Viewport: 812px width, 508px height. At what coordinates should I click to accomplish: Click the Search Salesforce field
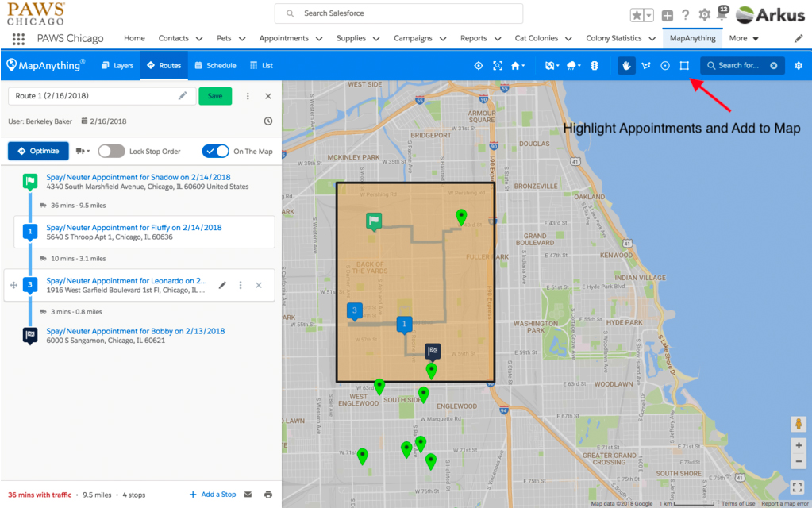[x=398, y=13]
